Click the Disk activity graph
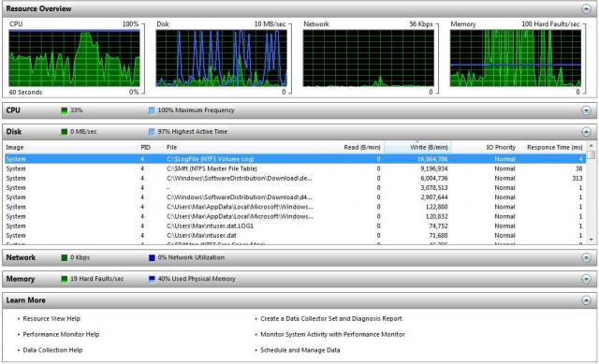The width and height of the screenshot is (599, 364). point(221,58)
